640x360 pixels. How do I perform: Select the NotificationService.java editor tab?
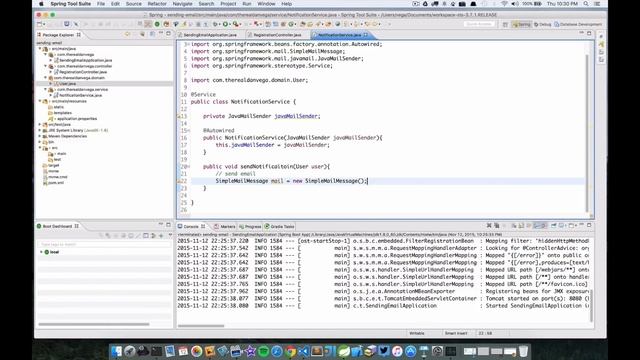click(x=340, y=35)
